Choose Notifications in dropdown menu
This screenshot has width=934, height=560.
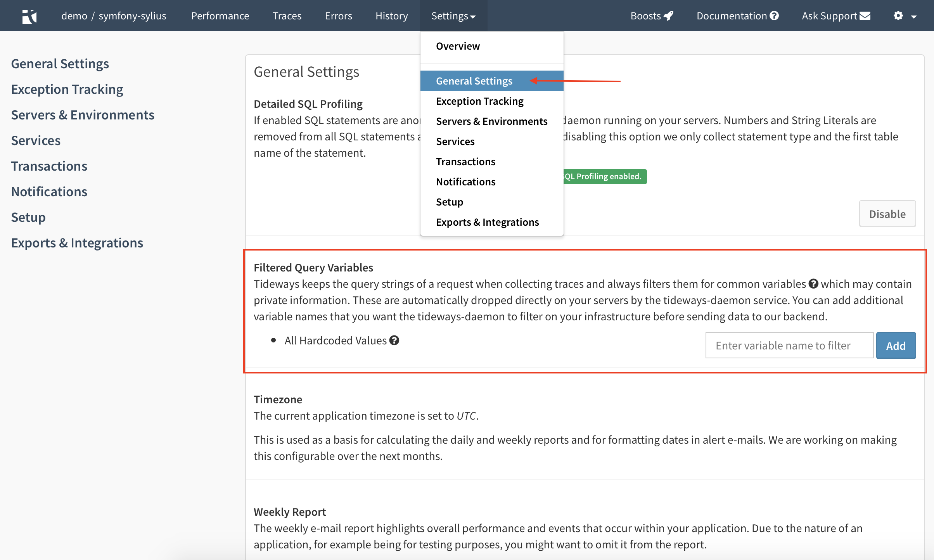point(492,181)
